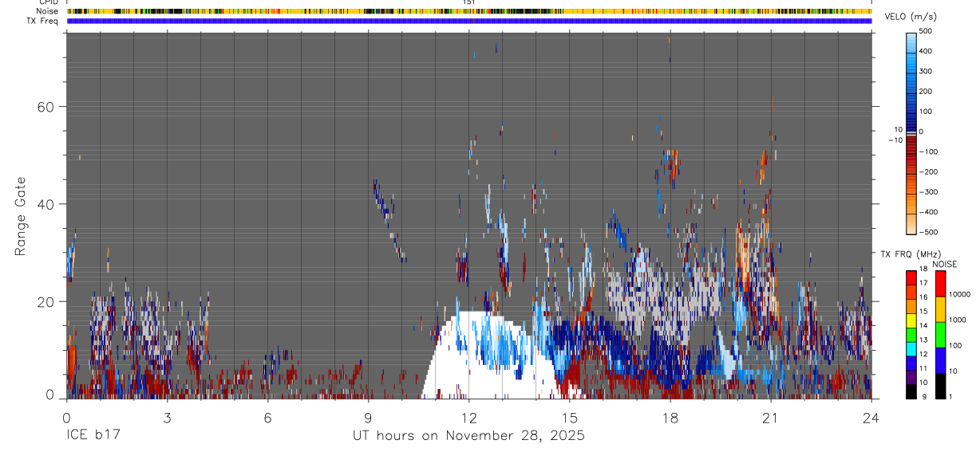Click the x-axis hour label 18

tap(670, 416)
